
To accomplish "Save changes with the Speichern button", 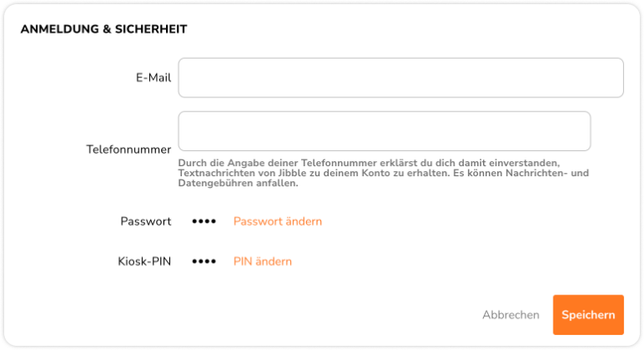I will 588,315.
